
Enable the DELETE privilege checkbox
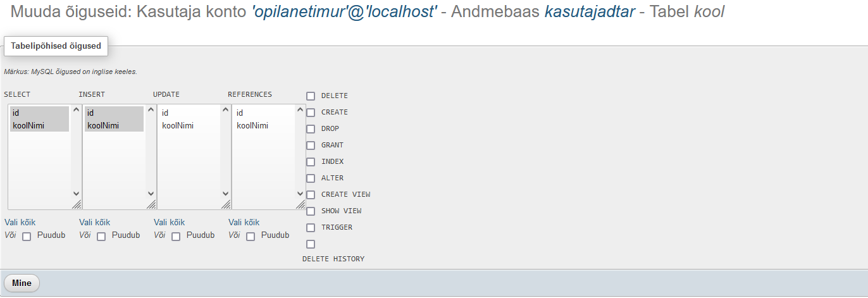coord(311,96)
